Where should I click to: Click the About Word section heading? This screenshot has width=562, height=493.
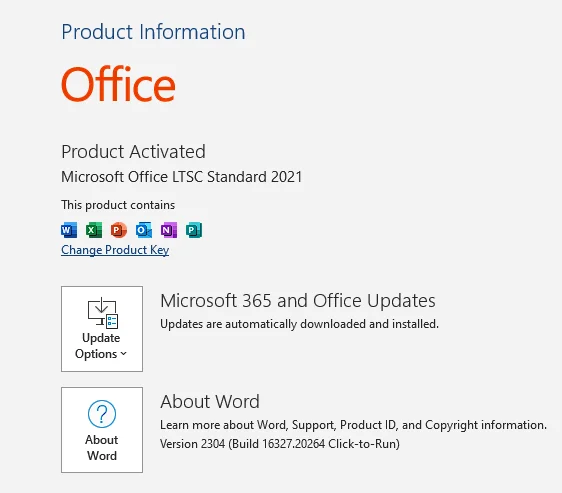click(x=210, y=401)
